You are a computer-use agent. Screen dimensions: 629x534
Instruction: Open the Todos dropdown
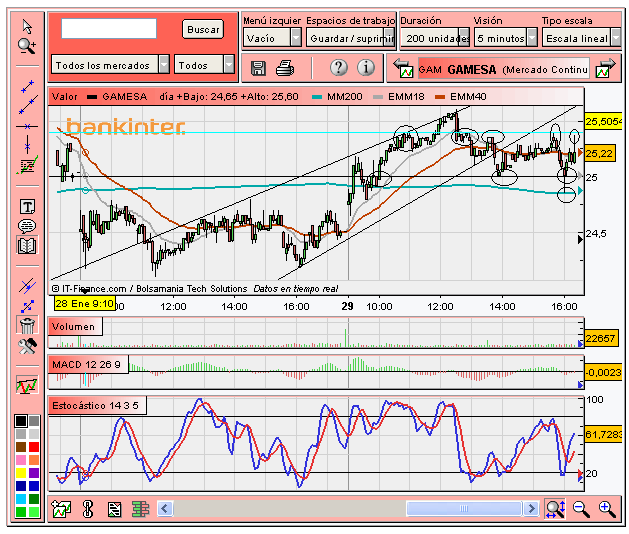204,64
